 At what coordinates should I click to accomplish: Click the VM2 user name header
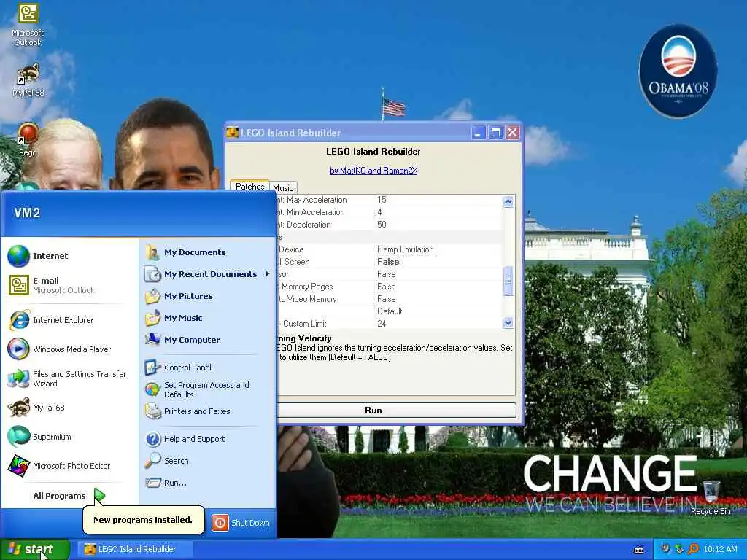(27, 213)
